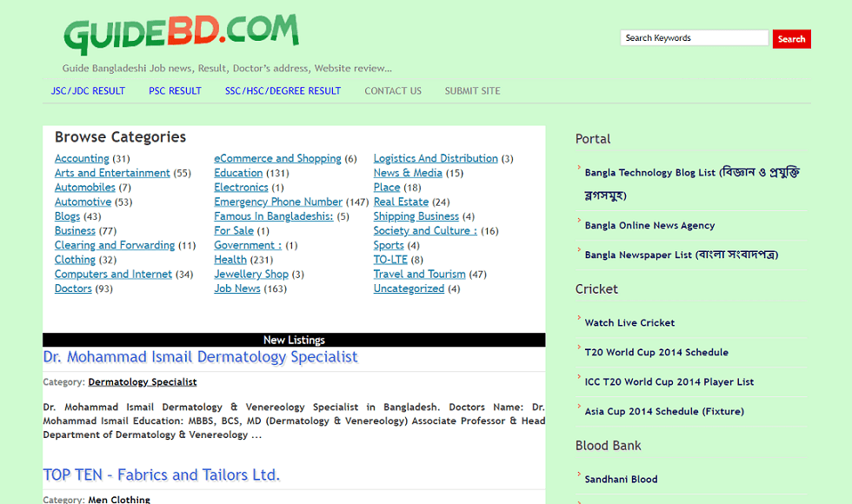Open the CONTACT US page
Image resolution: width=852 pixels, height=504 pixels.
pos(392,90)
